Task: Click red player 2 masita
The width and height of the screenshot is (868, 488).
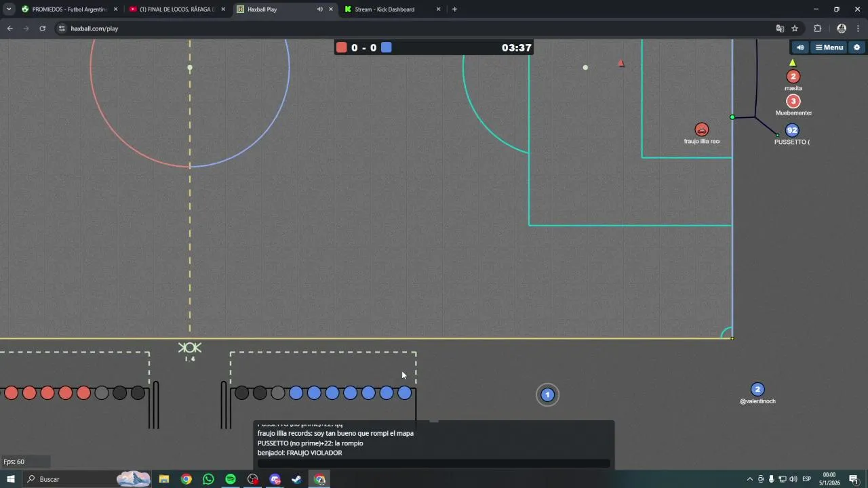Action: pos(793,77)
